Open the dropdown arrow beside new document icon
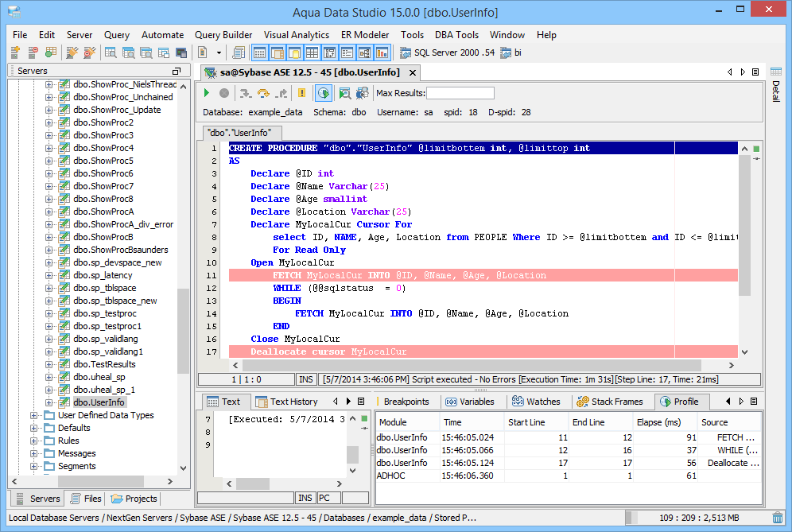This screenshot has width=792, height=532. pos(219,52)
